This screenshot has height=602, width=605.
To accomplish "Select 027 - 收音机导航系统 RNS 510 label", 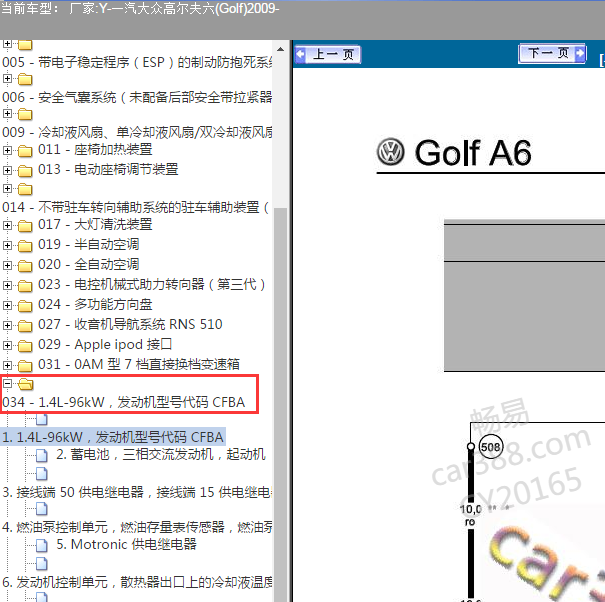I will point(130,325).
